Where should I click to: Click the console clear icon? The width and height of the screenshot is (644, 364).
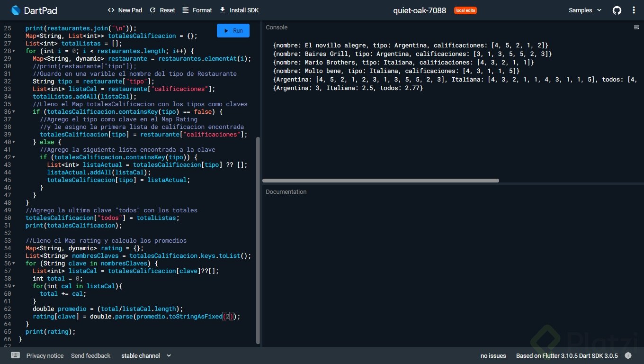pos(636,27)
